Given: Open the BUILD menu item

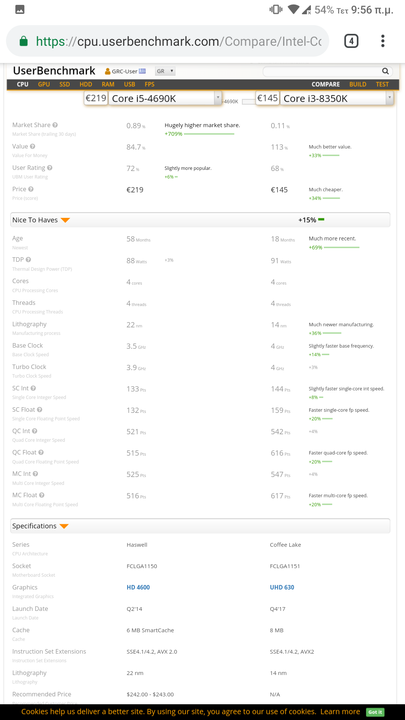Looking at the screenshot, I should (358, 84).
